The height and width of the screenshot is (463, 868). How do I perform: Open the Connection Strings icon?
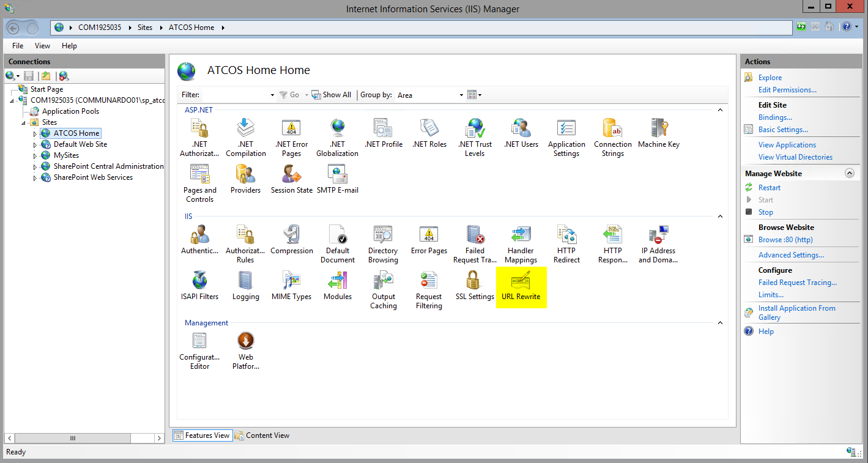[612, 138]
